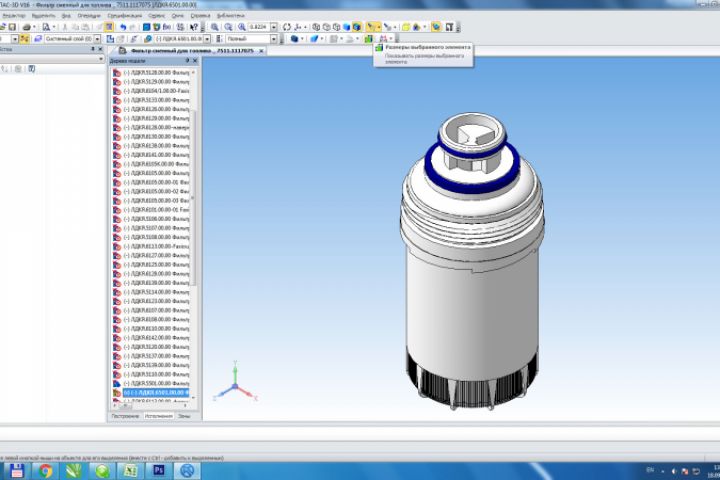Open Print preview from toolbar
Viewport: 720px width, 480px height.
click(46, 27)
